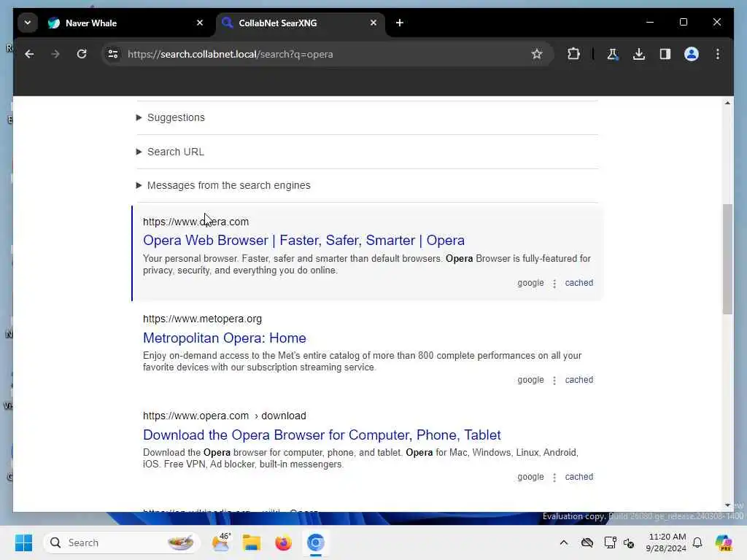Open the clock showing 11:20 AM
Image resolution: width=747 pixels, height=560 pixels.
[x=666, y=542]
